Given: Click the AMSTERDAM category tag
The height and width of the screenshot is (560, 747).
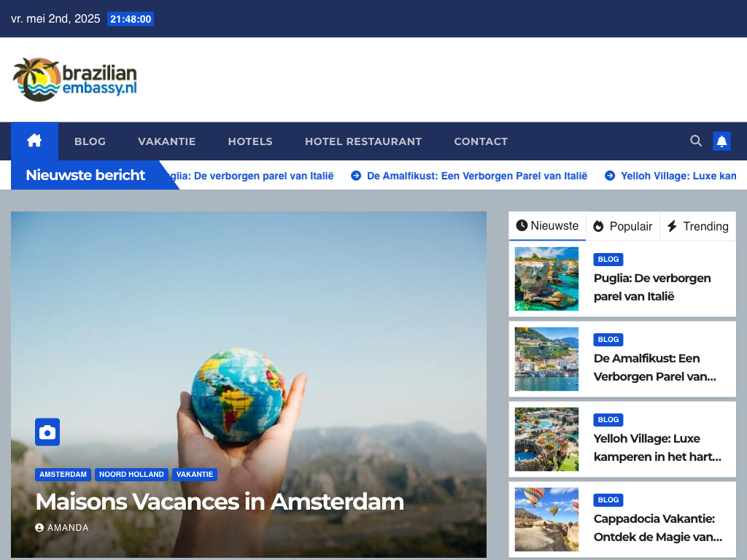Looking at the screenshot, I should tap(63, 474).
